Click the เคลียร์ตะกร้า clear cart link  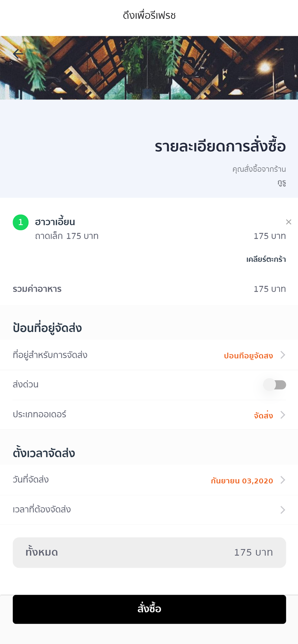point(266,259)
